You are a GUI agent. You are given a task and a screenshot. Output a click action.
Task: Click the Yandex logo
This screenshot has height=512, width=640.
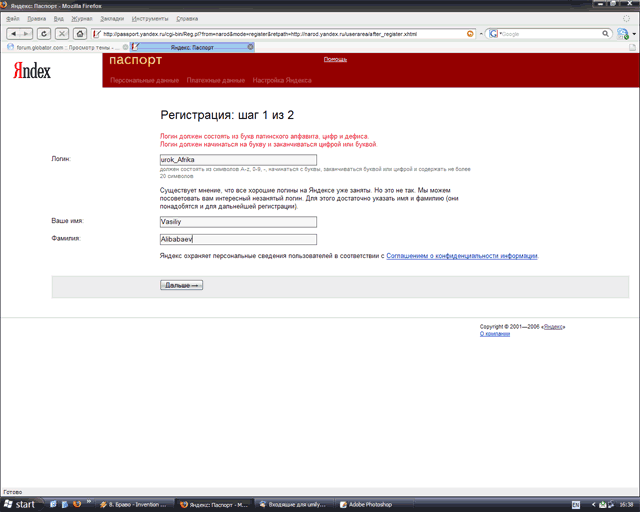[32, 71]
